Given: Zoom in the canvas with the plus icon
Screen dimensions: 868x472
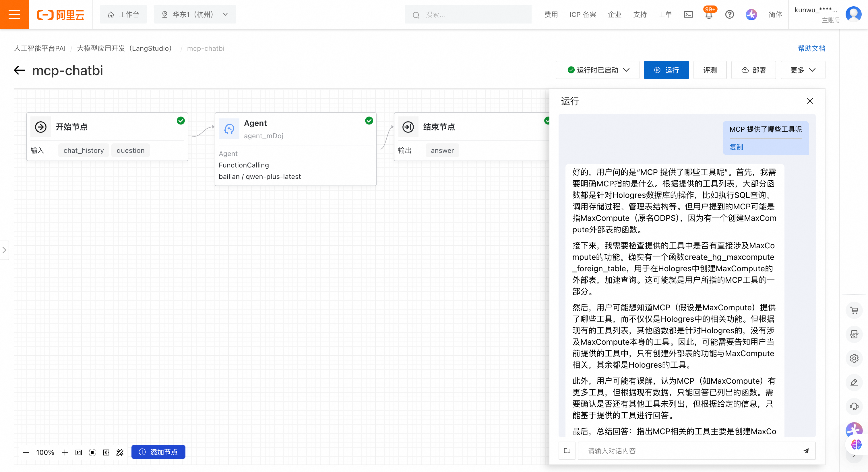Looking at the screenshot, I should (65, 453).
